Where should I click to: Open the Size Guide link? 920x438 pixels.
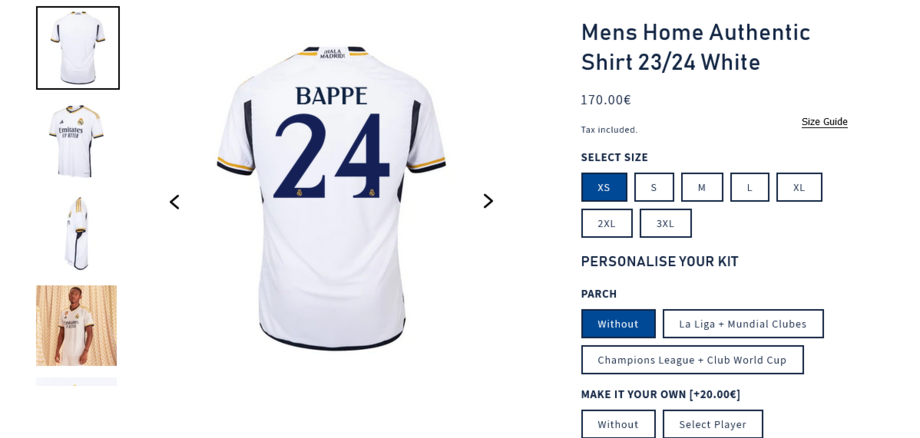point(824,122)
